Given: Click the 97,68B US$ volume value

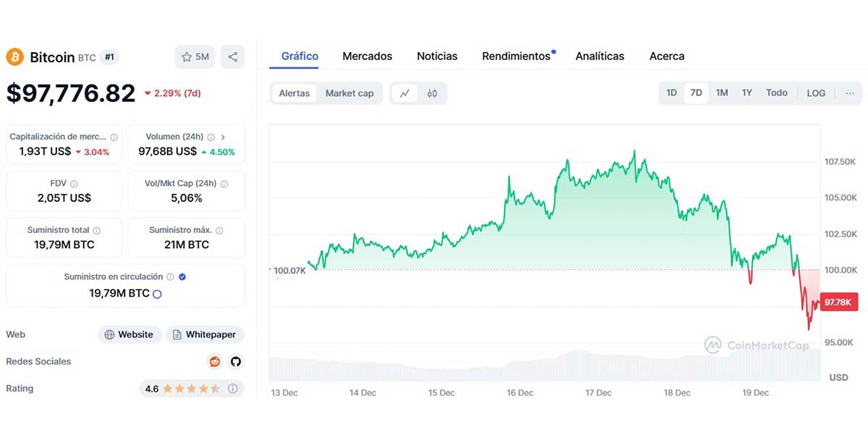Looking at the screenshot, I should (x=168, y=152).
